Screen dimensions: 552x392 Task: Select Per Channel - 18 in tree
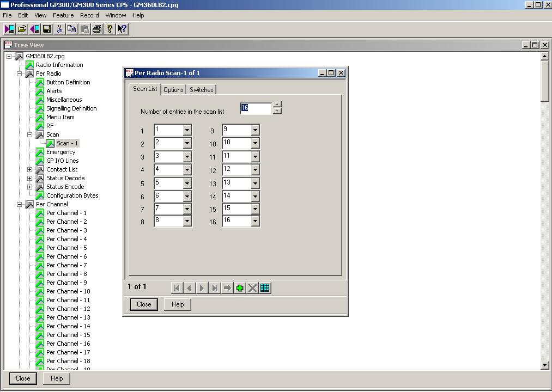(x=68, y=361)
